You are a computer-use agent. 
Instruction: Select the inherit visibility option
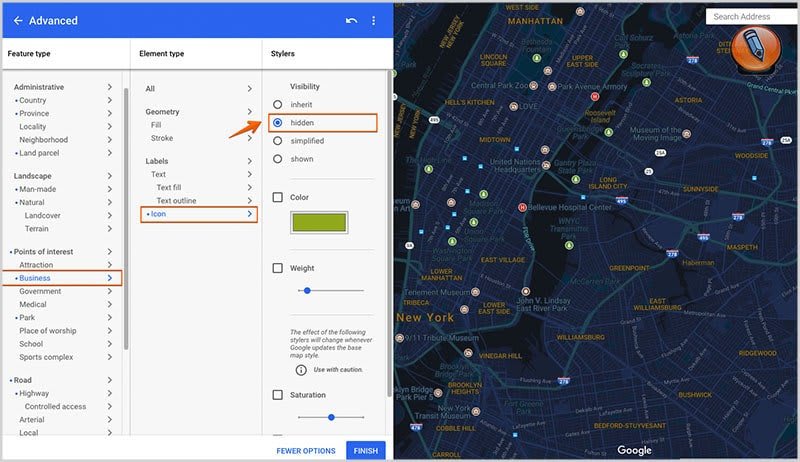coord(278,105)
